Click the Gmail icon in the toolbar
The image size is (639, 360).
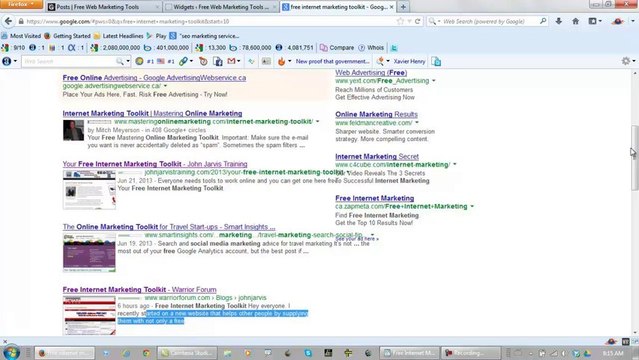click(x=231, y=61)
